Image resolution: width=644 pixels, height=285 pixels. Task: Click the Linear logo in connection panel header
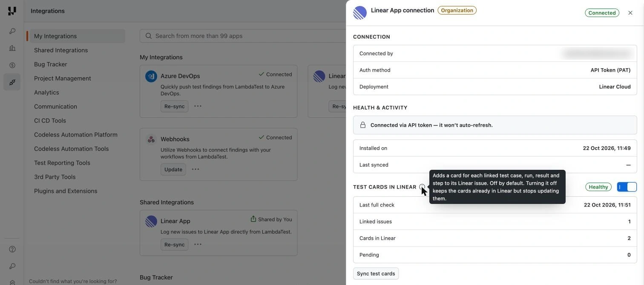coord(360,13)
